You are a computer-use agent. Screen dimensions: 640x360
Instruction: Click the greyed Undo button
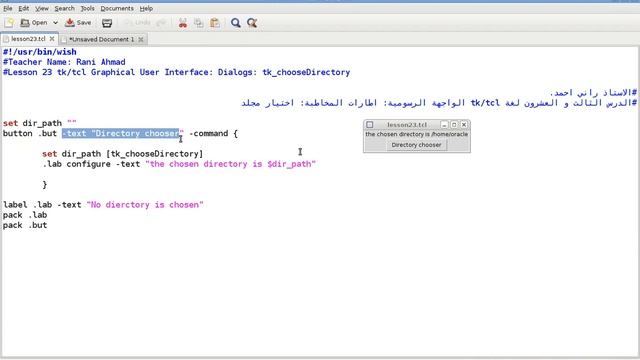[x=138, y=23]
